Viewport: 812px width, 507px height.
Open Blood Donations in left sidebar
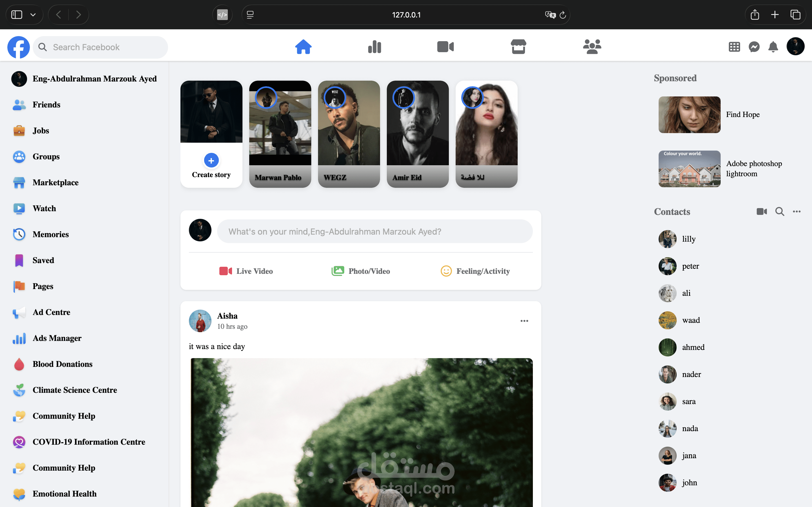[62, 364]
